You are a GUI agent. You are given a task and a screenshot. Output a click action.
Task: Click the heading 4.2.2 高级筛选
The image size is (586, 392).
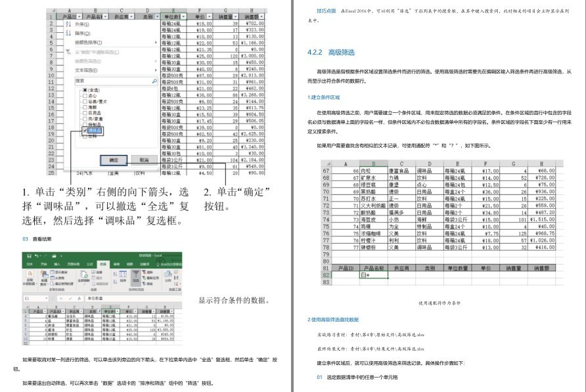pyautogui.click(x=330, y=53)
